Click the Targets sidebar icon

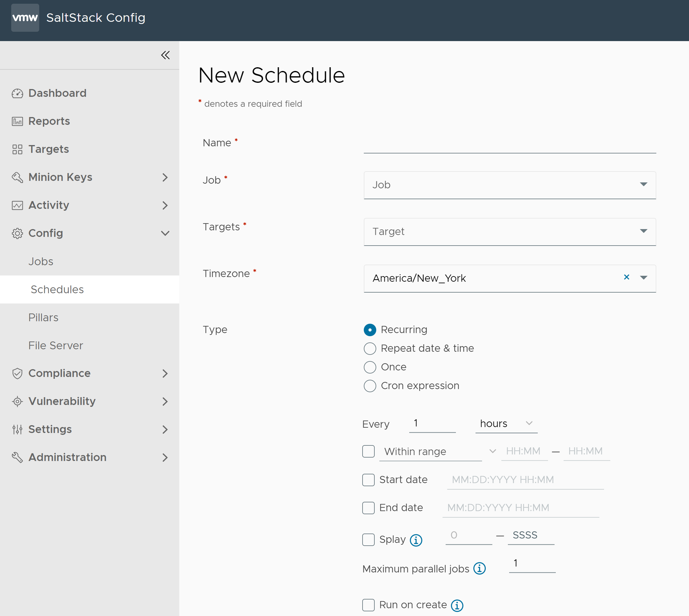pos(16,149)
